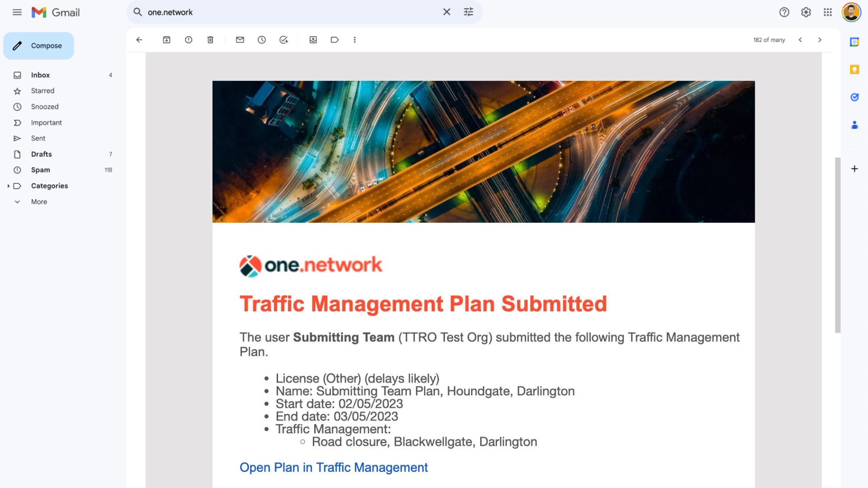Archive this email
The height and width of the screenshot is (488, 868).
(166, 40)
